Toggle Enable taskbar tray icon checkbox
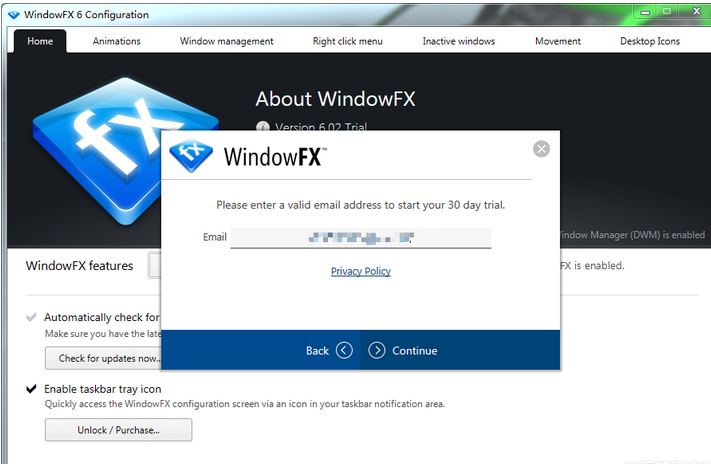The height and width of the screenshot is (464, 711). click(31, 389)
